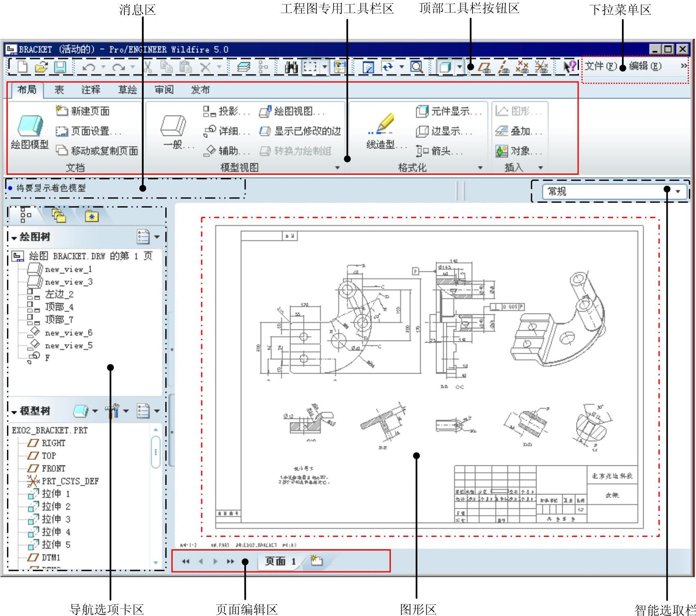Click the binoculars Find icon
Viewport: 696px width, 616px height.
[291, 67]
